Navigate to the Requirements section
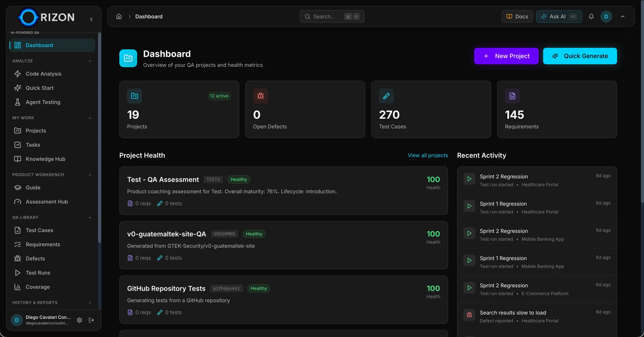 pos(43,244)
